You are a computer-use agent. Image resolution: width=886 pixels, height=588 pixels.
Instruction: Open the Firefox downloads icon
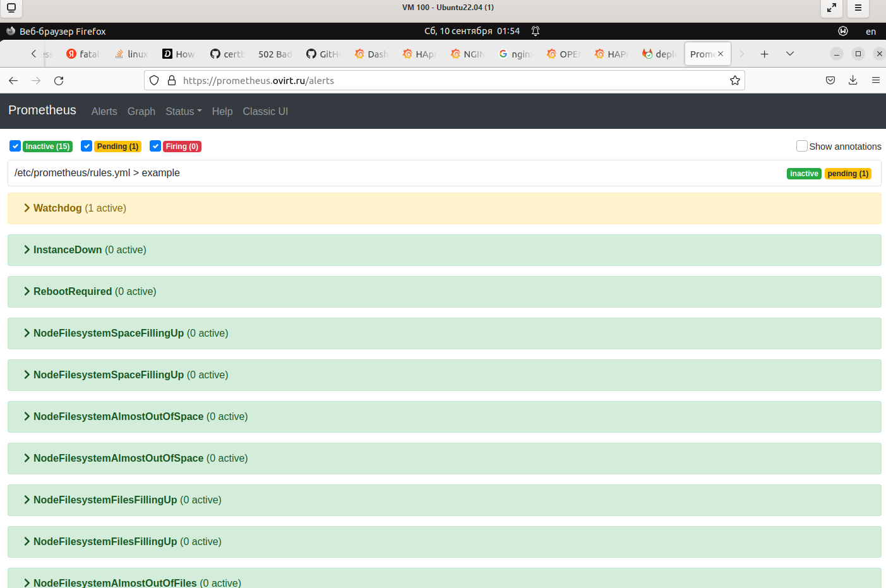tap(853, 81)
